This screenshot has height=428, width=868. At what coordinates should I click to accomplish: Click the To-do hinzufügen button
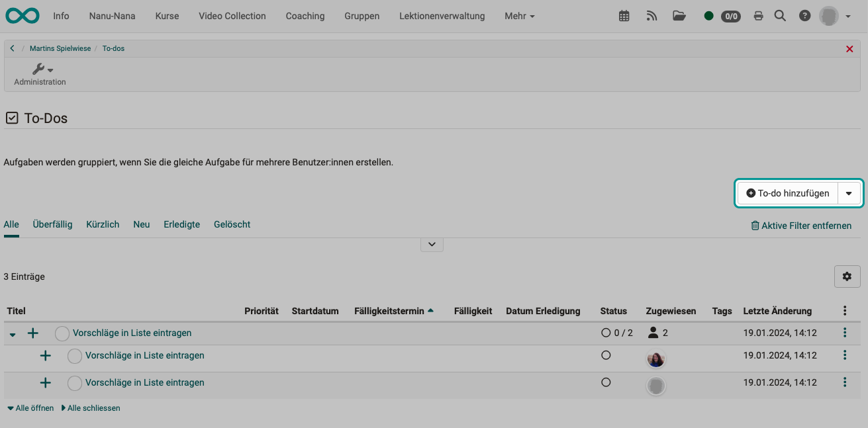pyautogui.click(x=788, y=194)
